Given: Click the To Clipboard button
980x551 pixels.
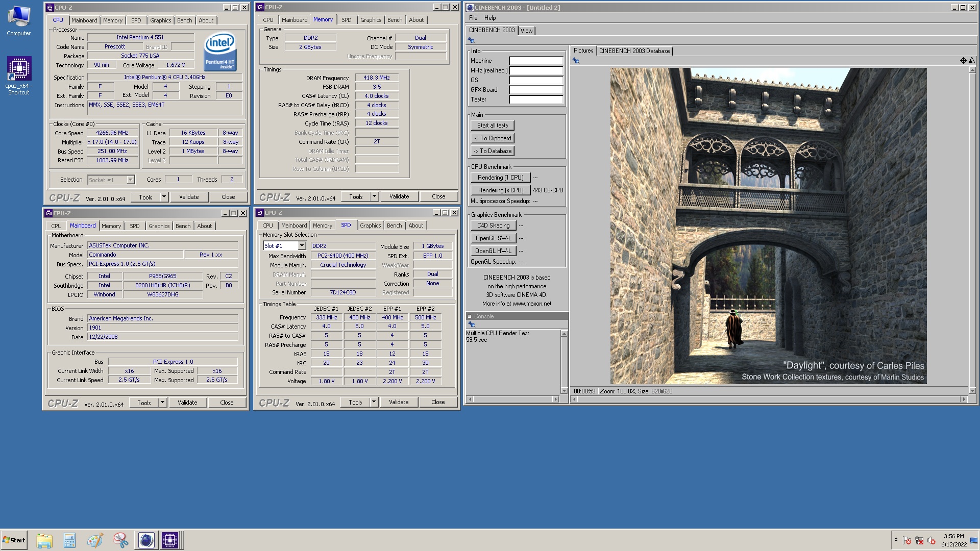Looking at the screenshot, I should pyautogui.click(x=493, y=138).
